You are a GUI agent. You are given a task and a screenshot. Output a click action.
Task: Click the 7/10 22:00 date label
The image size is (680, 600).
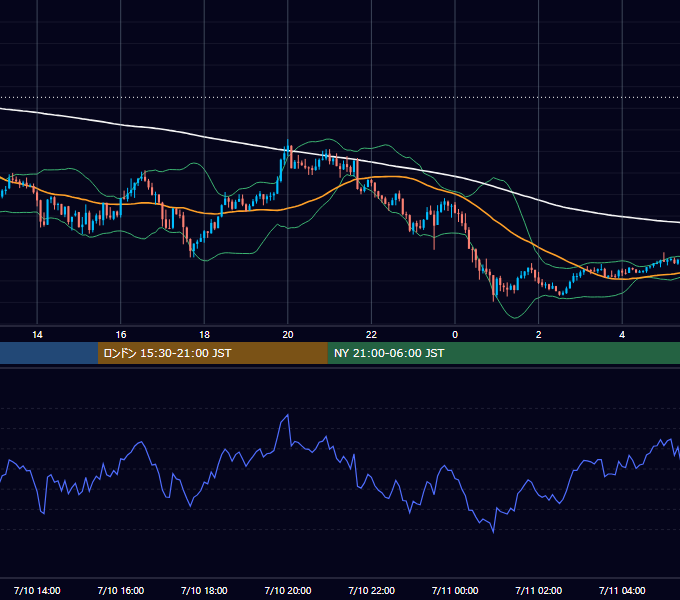371,590
